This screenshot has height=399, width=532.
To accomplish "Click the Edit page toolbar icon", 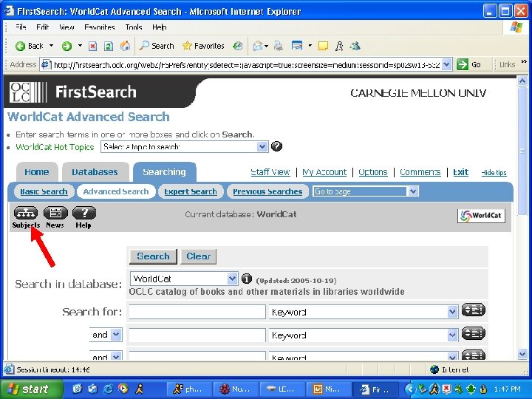I will [297, 46].
